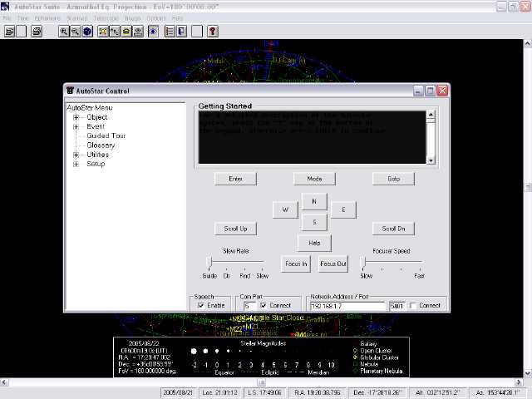Screen dimensions: 532x399
Task: Open the File menu
Action: (7, 18)
